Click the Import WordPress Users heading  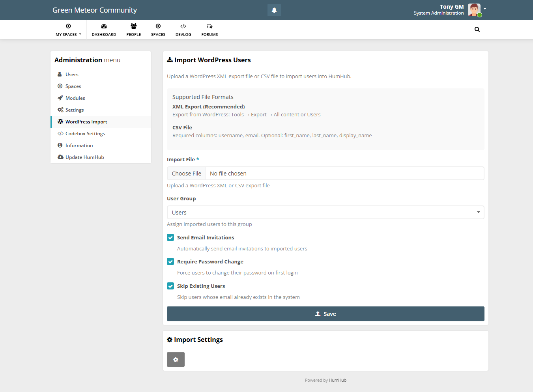point(213,60)
